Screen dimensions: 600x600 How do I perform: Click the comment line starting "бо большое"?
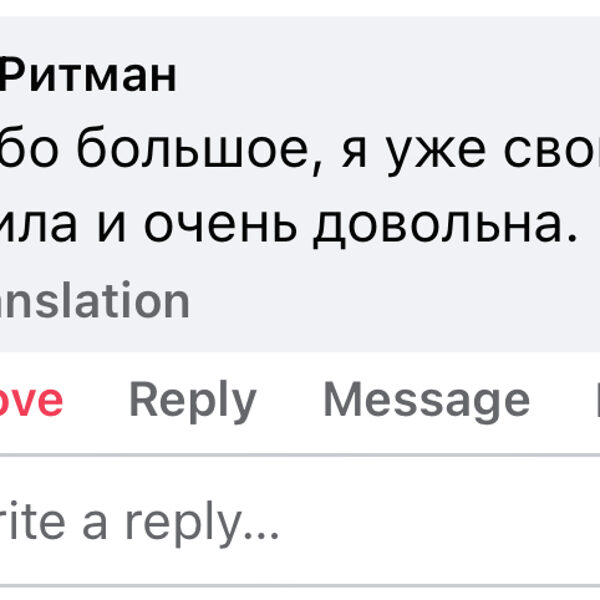[x=300, y=151]
